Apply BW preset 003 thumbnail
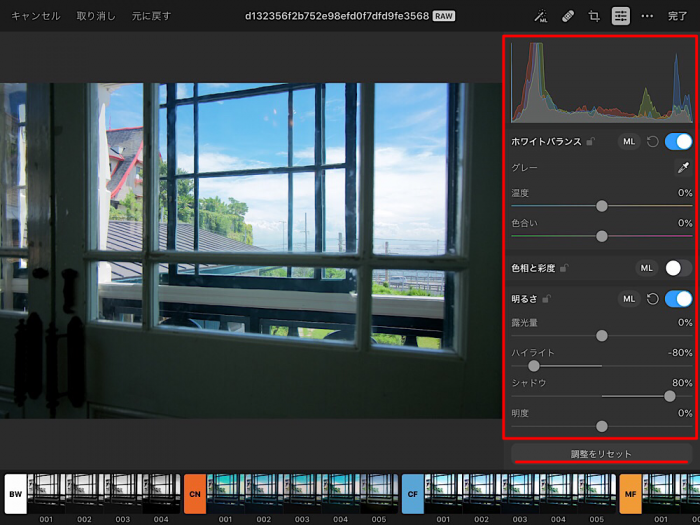 point(123,494)
